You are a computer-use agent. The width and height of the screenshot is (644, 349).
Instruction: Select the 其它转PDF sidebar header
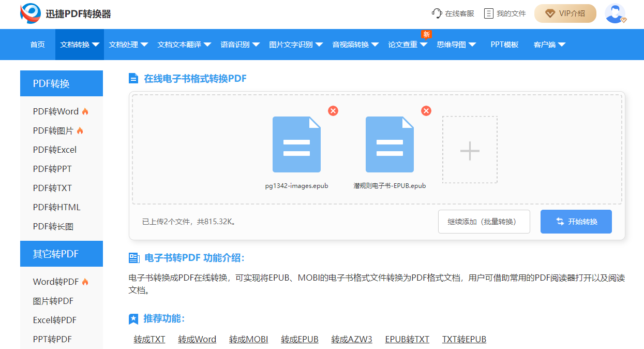pos(62,254)
